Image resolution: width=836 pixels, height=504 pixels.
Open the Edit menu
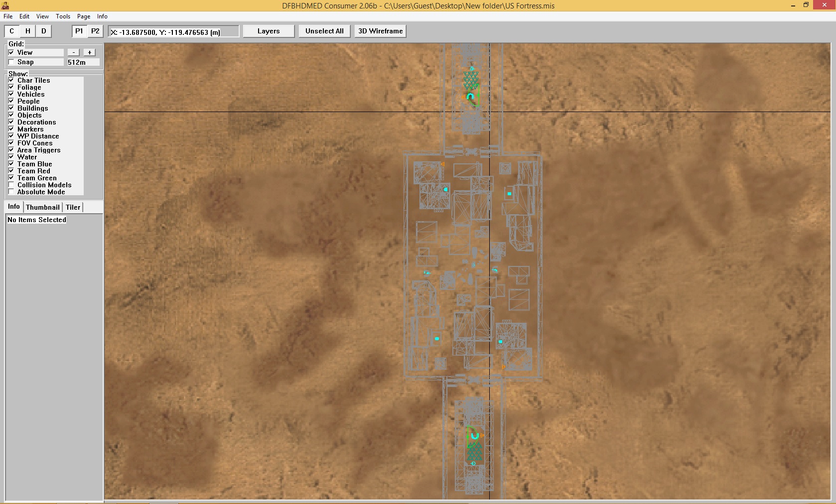tap(24, 16)
